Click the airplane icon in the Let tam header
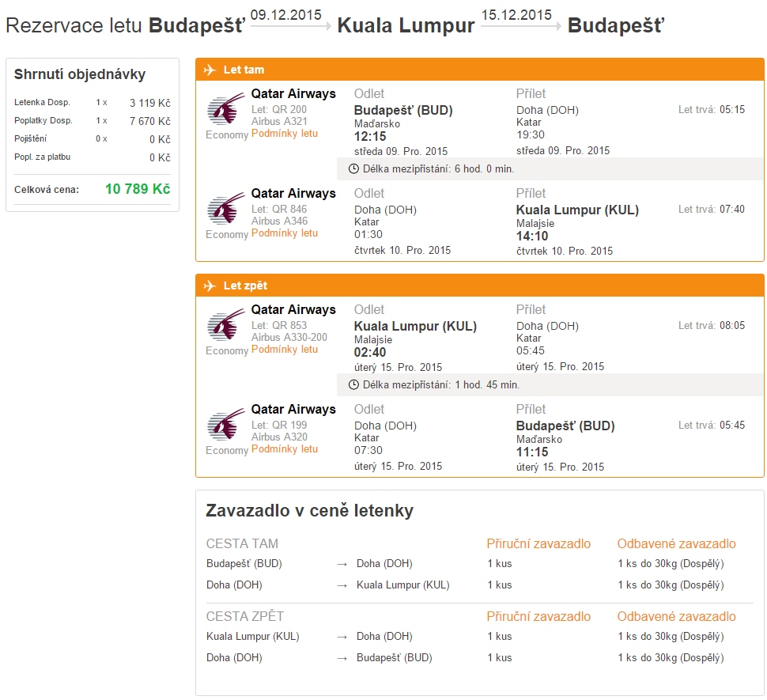Screen dimensions: 767x700 coord(210,70)
